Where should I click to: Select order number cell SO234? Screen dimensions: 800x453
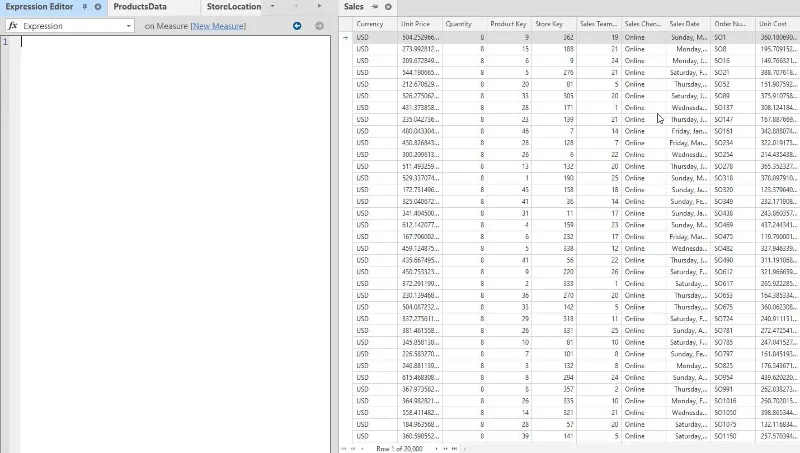tap(733, 143)
